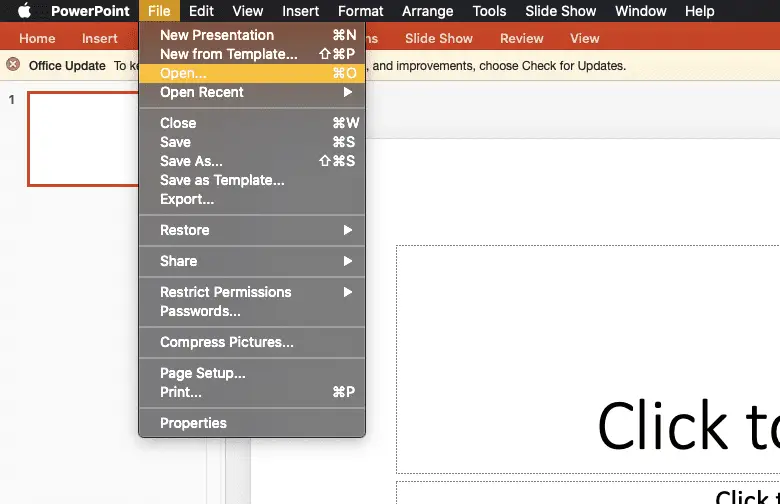
Task: Expand the Restrict Permissions submenu
Action: pyautogui.click(x=252, y=292)
